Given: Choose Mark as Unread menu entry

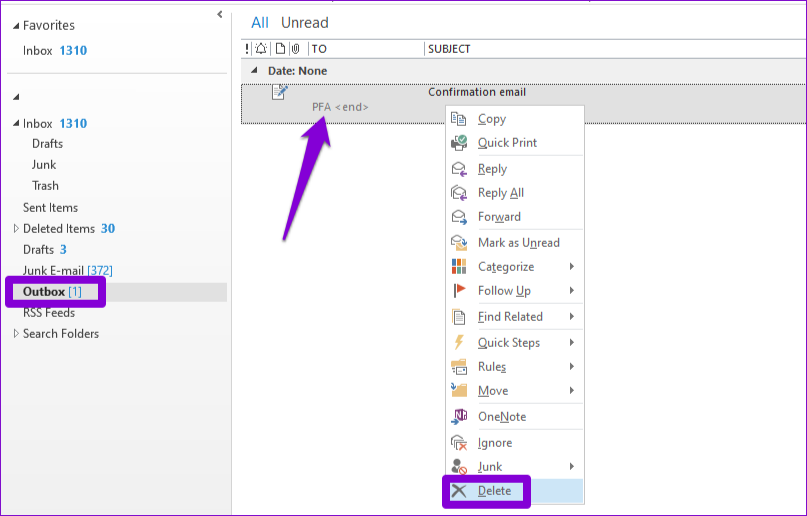Looking at the screenshot, I should [x=515, y=242].
